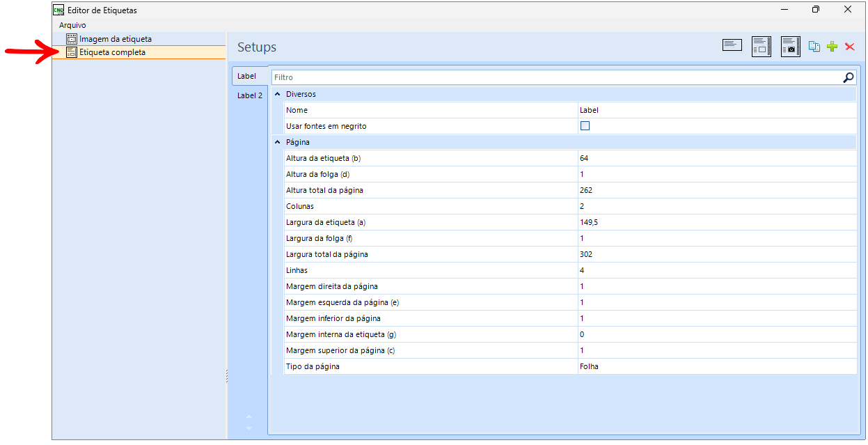
Task: Collapse the Página section
Action: coord(276,142)
